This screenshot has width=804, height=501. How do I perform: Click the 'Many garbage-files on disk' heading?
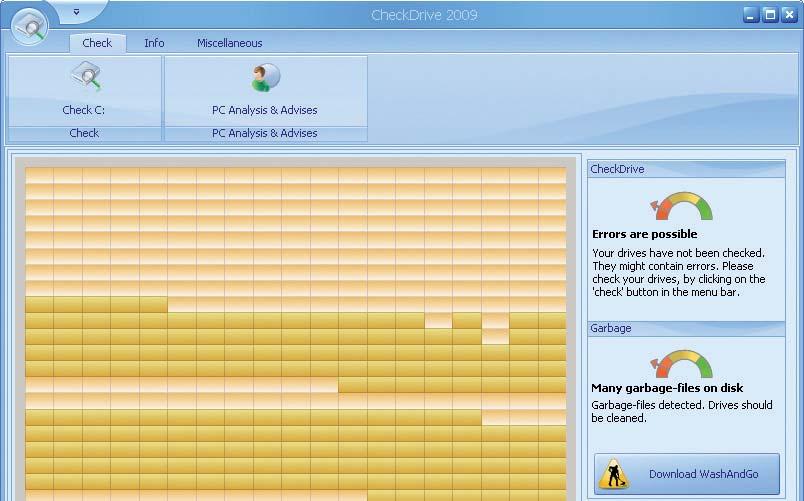(667, 388)
